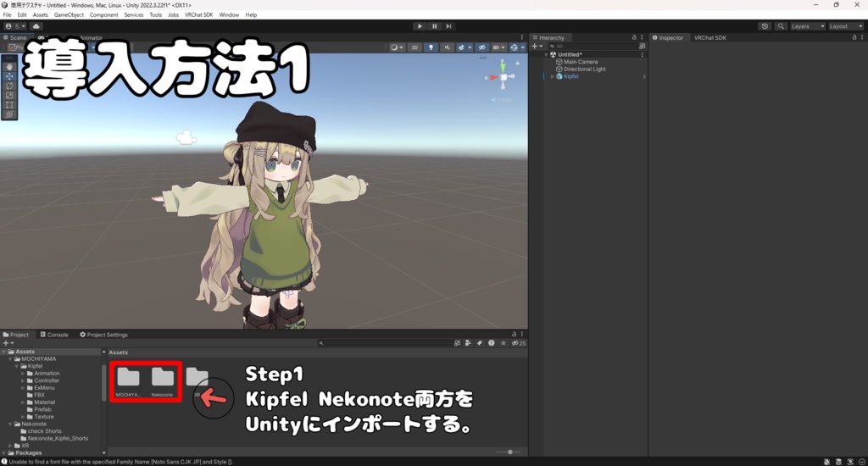Open scene draw mode dropdown

(397, 47)
